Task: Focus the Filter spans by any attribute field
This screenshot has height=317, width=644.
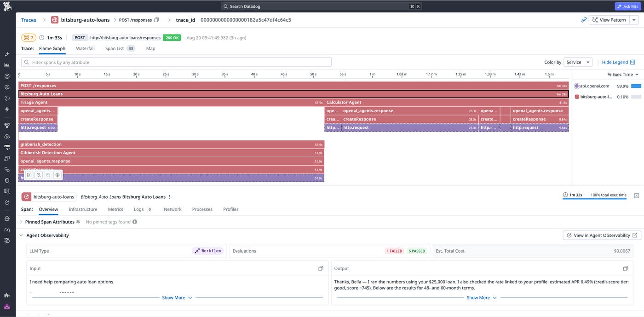Action: (176, 62)
